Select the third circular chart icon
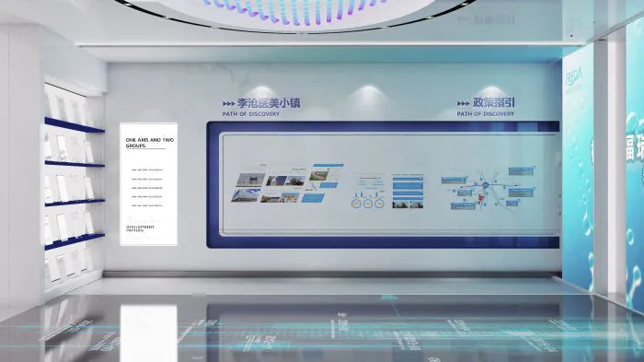Viewport: 644px width, 362px height. click(379, 203)
